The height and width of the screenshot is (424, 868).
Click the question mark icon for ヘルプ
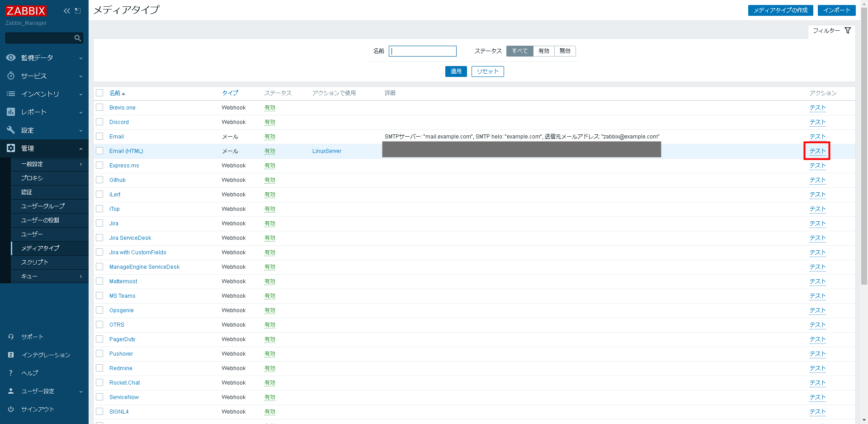11,373
